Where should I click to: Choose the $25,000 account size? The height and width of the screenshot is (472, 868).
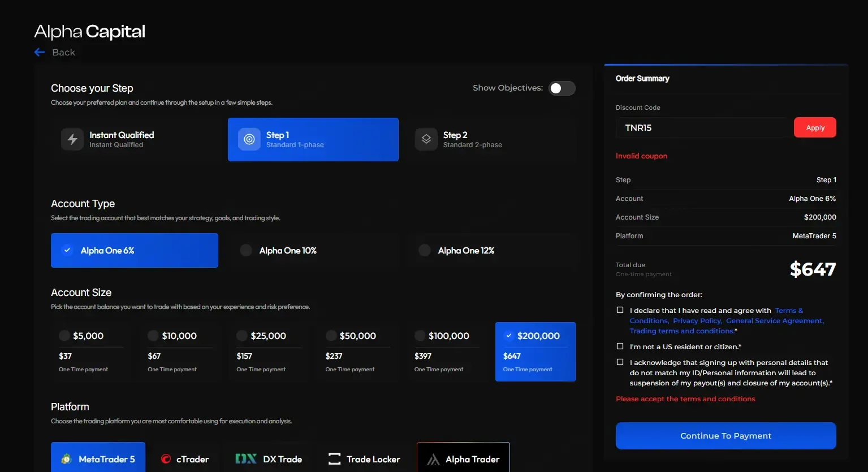click(x=269, y=351)
